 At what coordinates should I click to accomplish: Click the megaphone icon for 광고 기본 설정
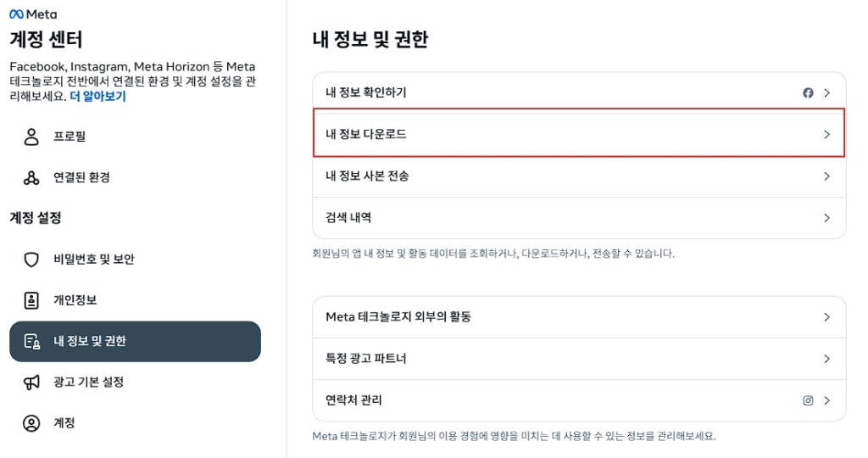click(x=31, y=383)
